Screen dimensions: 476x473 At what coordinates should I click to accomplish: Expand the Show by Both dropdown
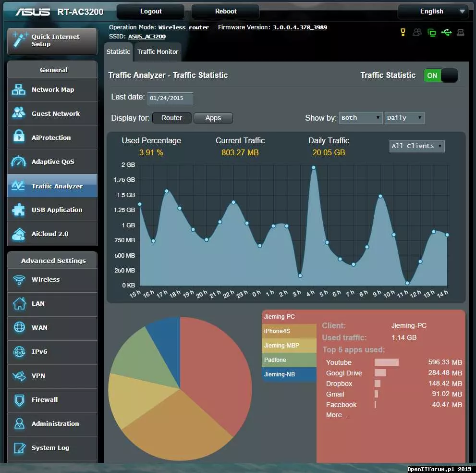coord(361,118)
